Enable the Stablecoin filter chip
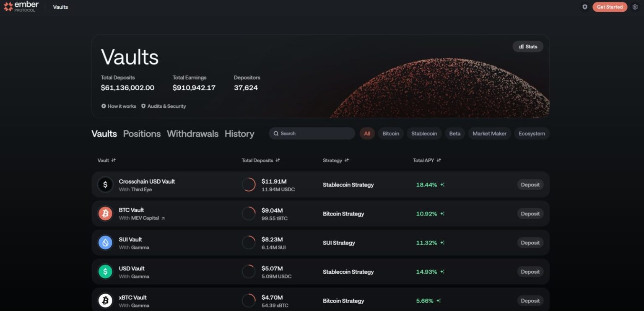Screen dimensions: 644x311 [424, 134]
